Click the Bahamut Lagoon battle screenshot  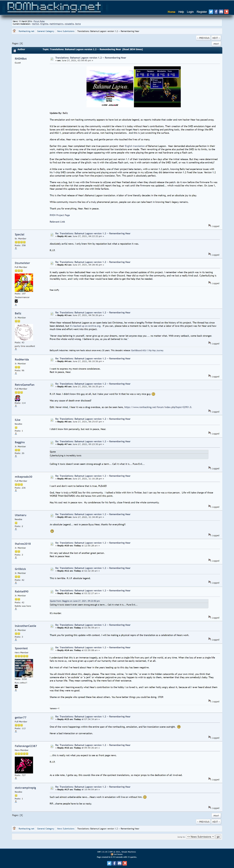click(157, 87)
